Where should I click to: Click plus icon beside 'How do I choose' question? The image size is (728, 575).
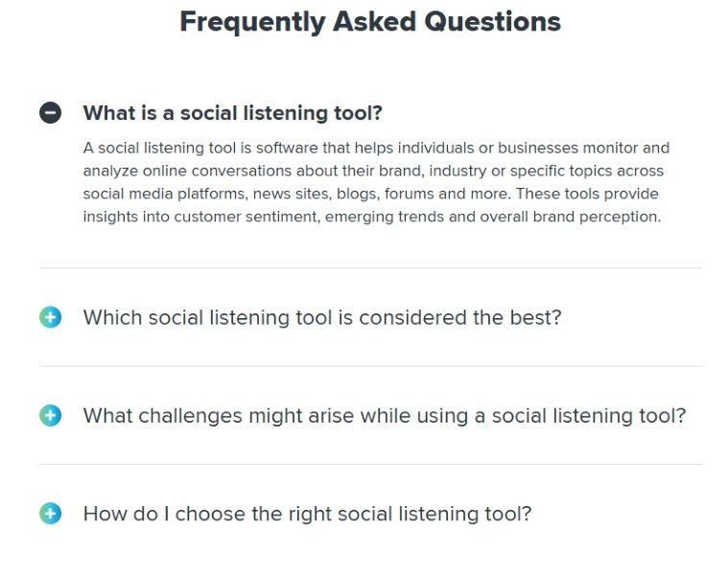(50, 514)
